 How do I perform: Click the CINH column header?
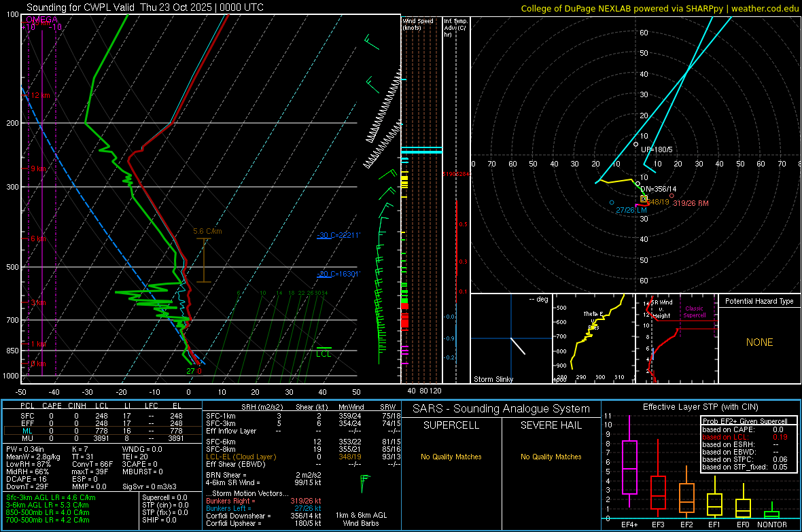click(77, 406)
